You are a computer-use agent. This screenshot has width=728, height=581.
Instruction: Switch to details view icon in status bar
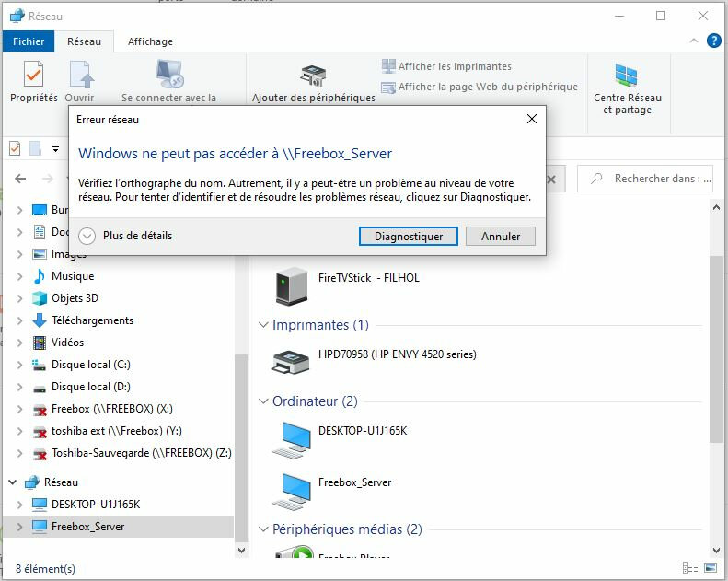690,567
